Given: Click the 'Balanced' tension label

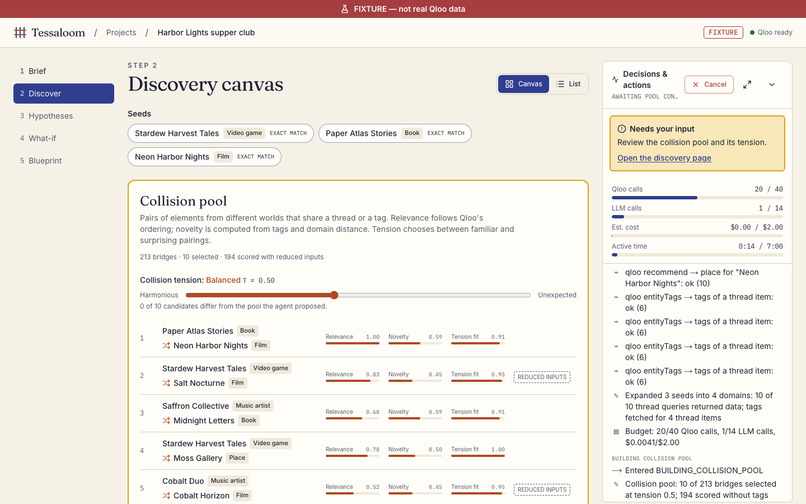Looking at the screenshot, I should [x=223, y=280].
